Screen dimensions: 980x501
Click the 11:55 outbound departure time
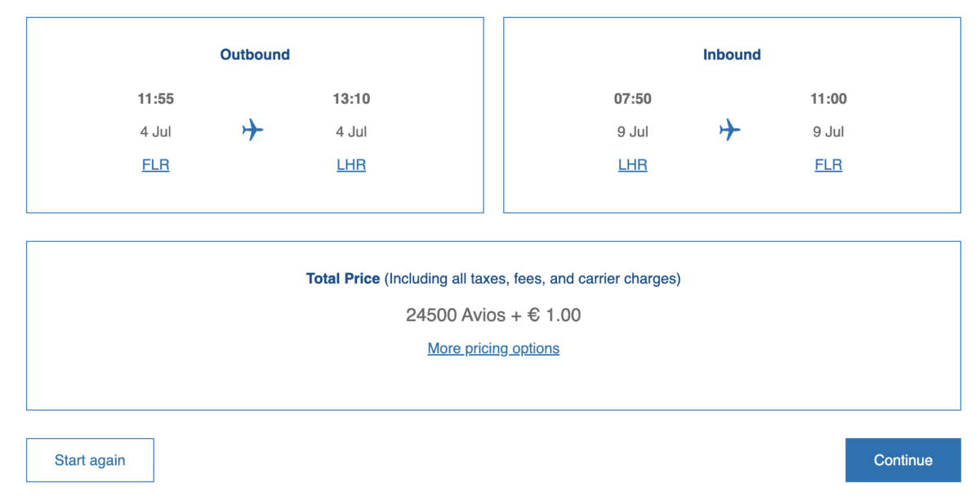156,99
